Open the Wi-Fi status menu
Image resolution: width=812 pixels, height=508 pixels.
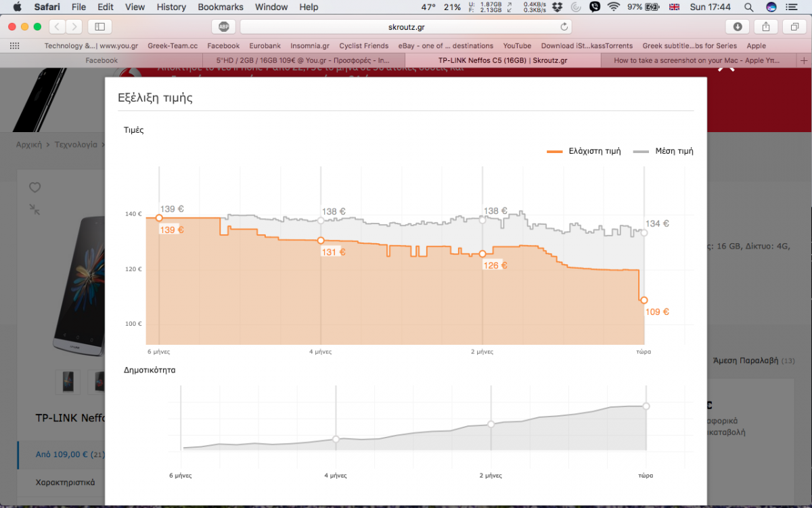point(614,7)
